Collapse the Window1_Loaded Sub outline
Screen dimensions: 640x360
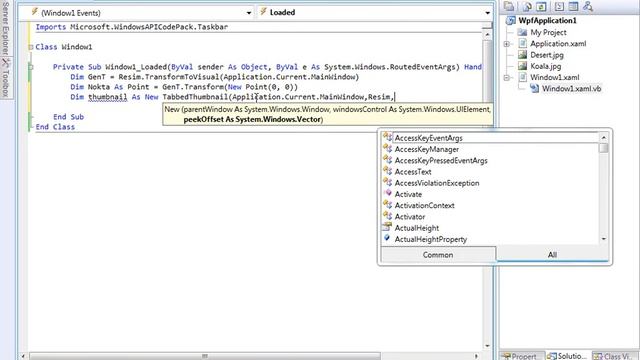[31, 67]
